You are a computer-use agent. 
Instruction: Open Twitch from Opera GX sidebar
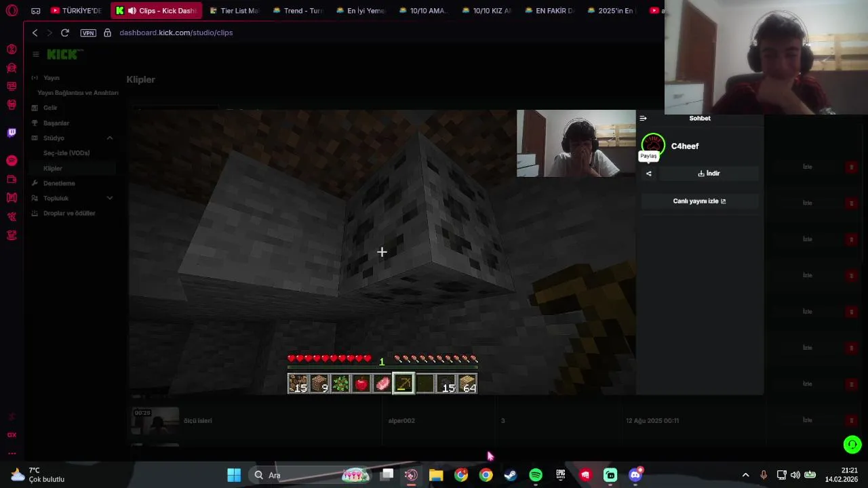click(x=12, y=133)
